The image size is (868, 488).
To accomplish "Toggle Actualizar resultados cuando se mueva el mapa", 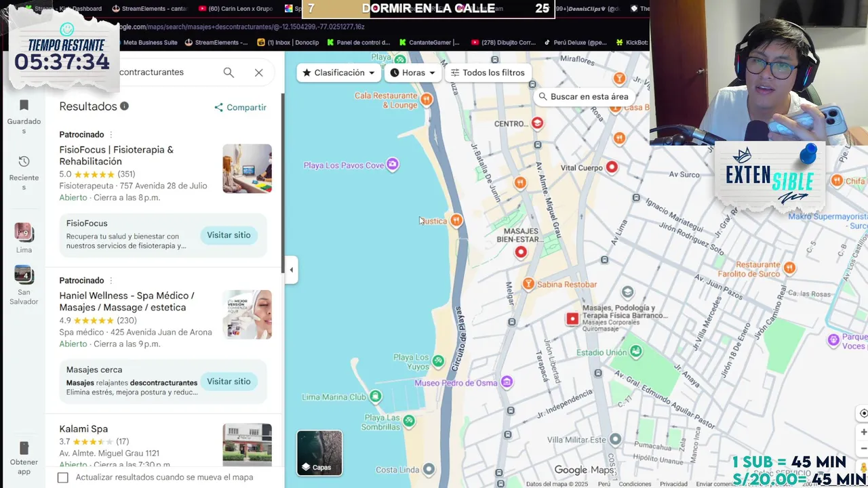I will tap(63, 477).
